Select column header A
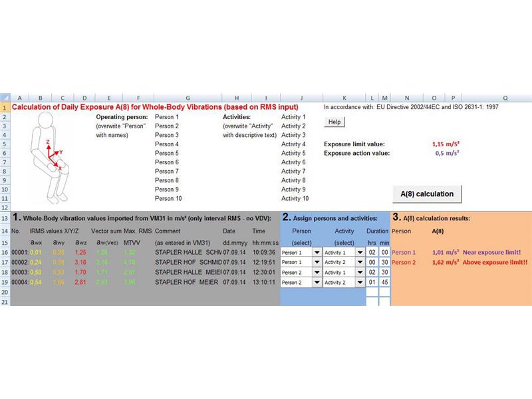The width and height of the screenshot is (532, 399). coord(20,98)
